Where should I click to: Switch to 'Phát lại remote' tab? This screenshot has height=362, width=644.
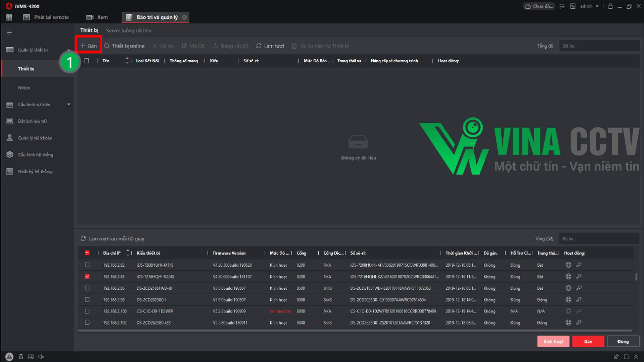tap(46, 17)
